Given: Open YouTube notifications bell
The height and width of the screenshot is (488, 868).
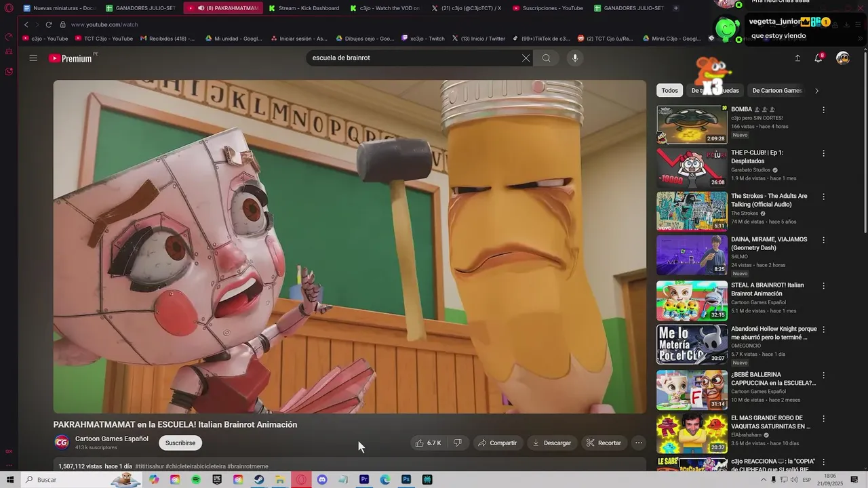Looking at the screenshot, I should pos(818,58).
